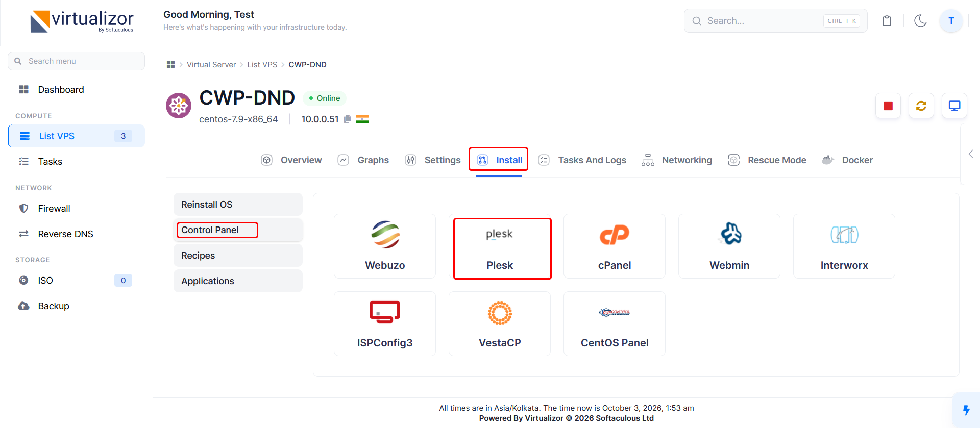This screenshot has height=428, width=980.
Task: Select the VestaCP panel tile
Action: tap(500, 323)
